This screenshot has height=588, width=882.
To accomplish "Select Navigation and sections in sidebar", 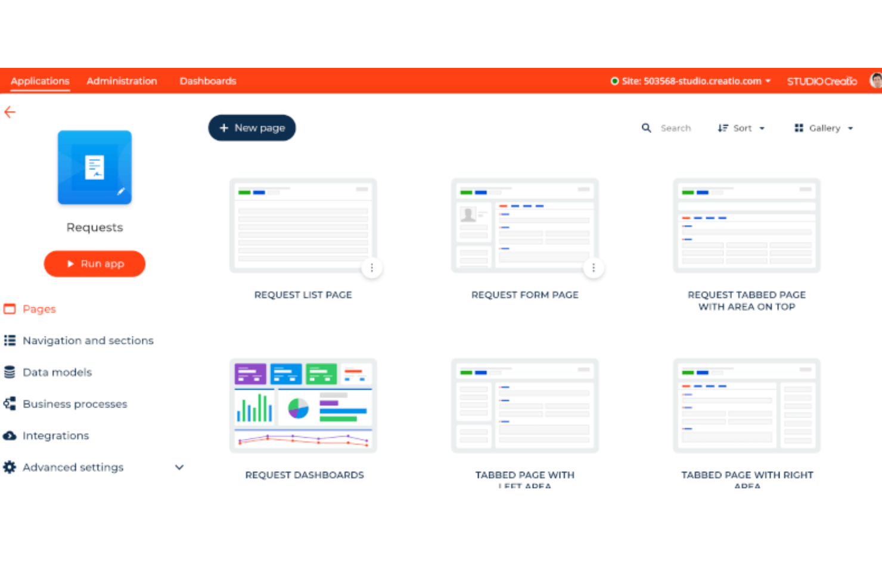I will pyautogui.click(x=88, y=340).
